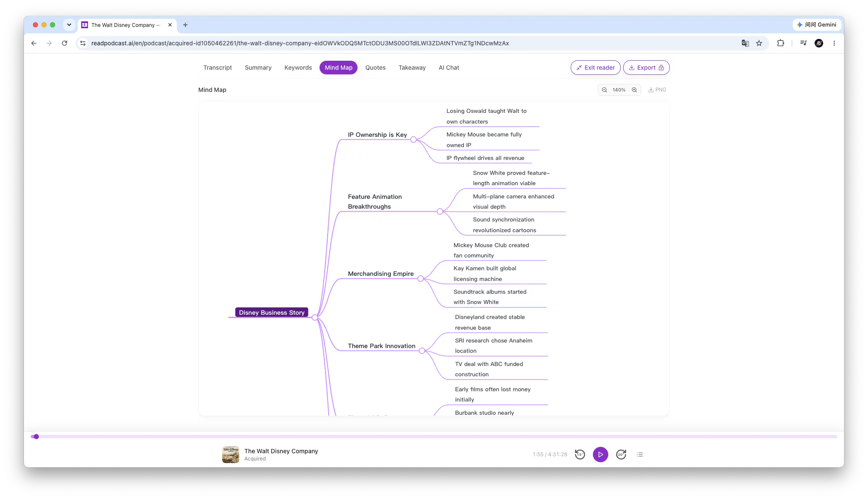The width and height of the screenshot is (868, 499).
Task: Close The Walt Disney Company tab
Action: (170, 25)
